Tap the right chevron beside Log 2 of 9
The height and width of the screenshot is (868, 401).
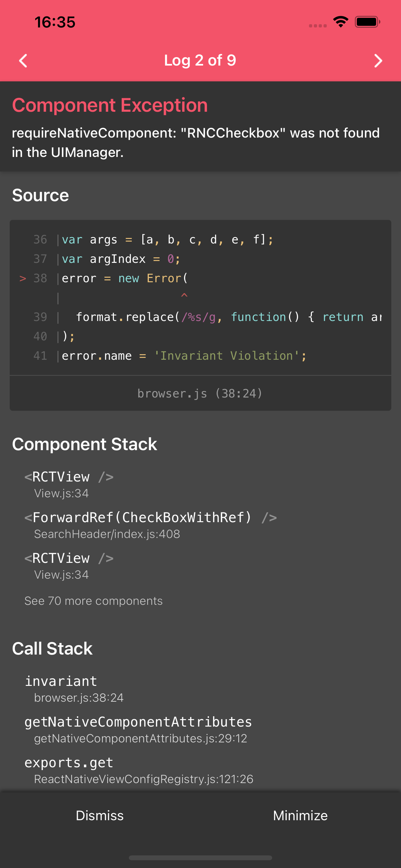[x=378, y=61]
